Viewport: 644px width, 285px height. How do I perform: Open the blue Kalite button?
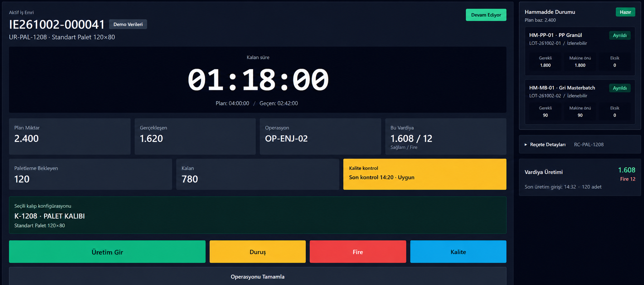click(x=458, y=252)
